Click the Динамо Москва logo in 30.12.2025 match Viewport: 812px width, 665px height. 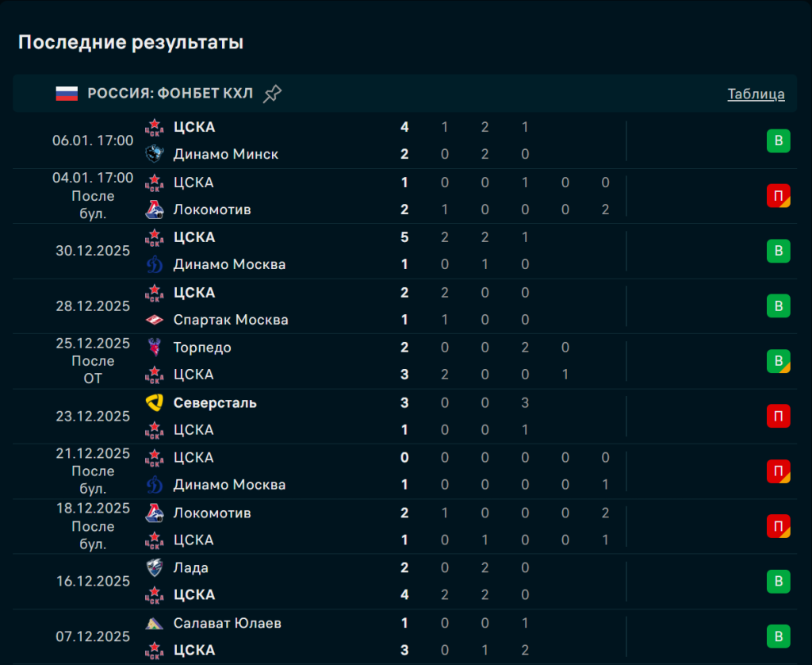154,264
